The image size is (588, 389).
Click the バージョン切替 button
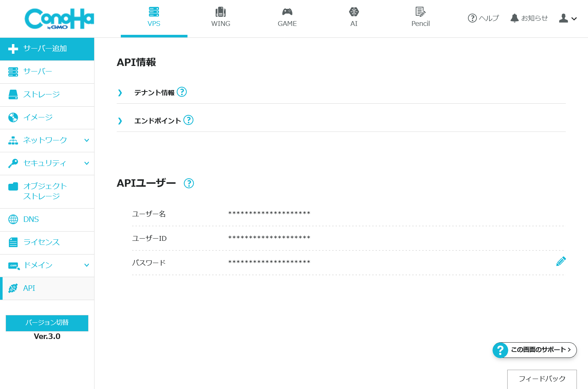(47, 323)
